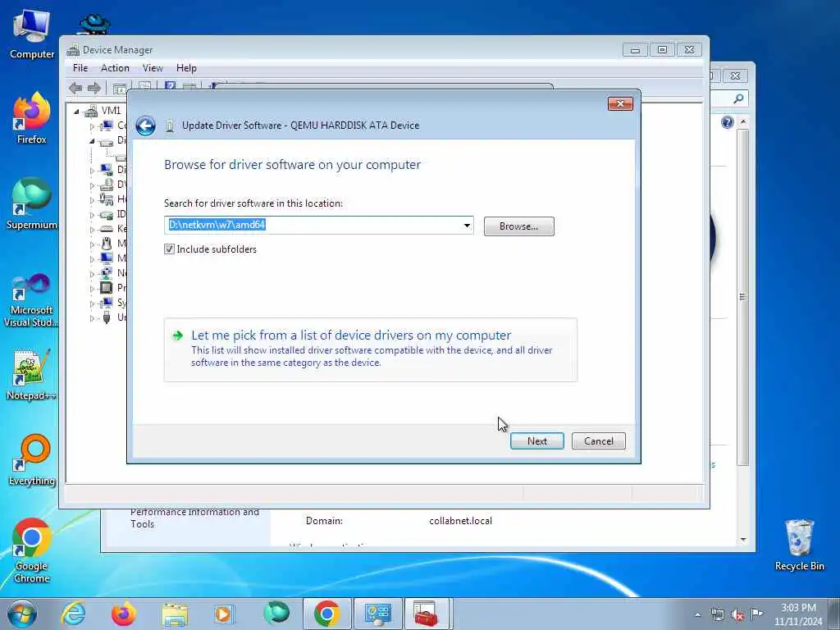Image resolution: width=840 pixels, height=630 pixels.
Task: Expand the Processors node
Action: point(92,289)
